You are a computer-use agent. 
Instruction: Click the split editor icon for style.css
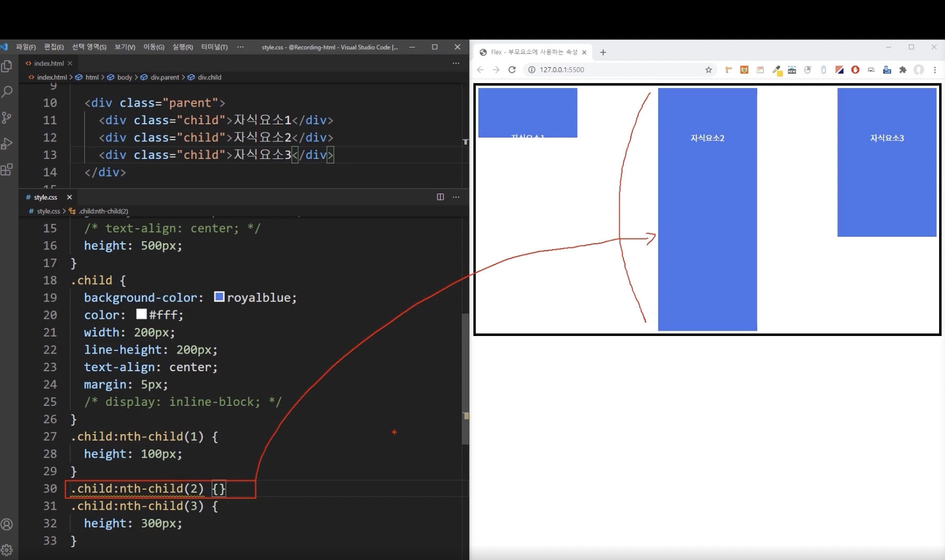(441, 197)
